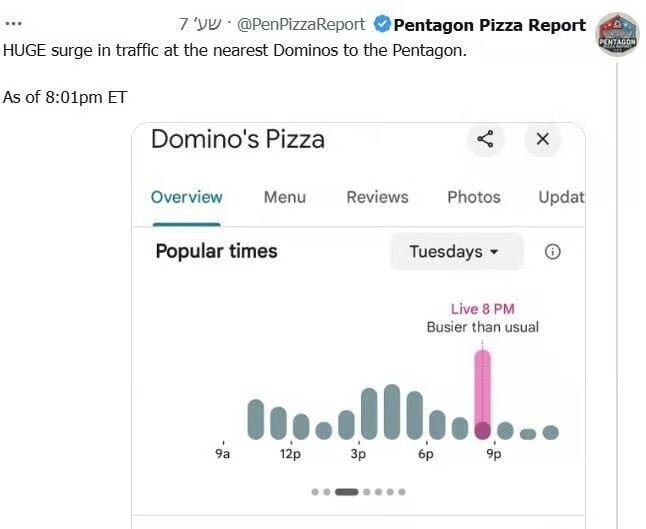Click the blue verified badge

382,24
